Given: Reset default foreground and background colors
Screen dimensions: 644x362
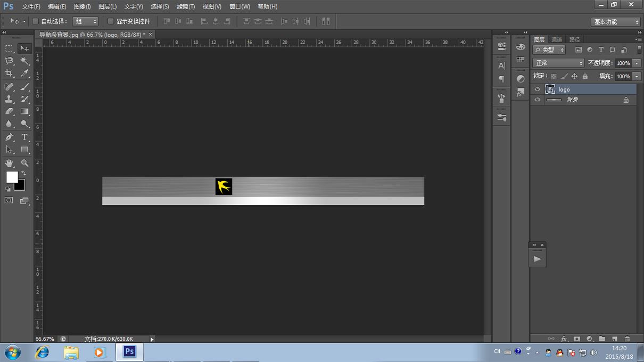Looking at the screenshot, I should click(8, 188).
